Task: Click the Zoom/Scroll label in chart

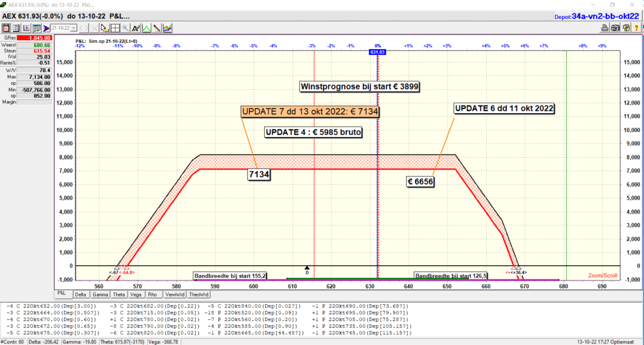Action: [602, 276]
